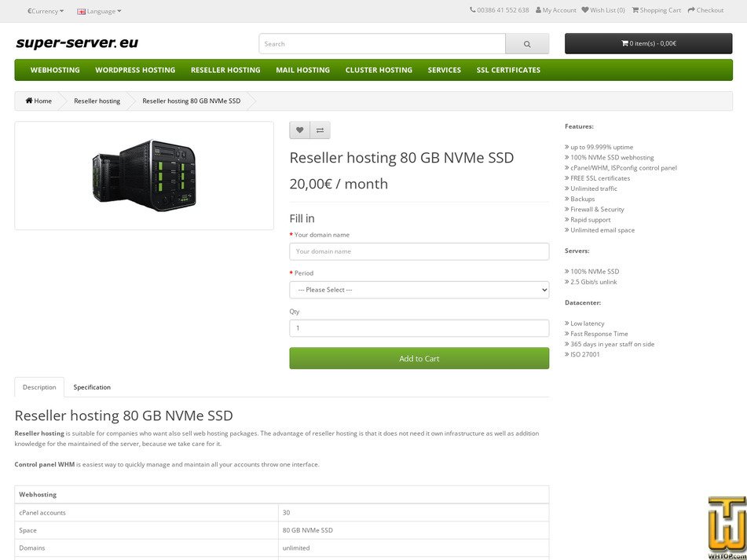Click the search magnifier button
Image resolution: width=747 pixels, height=560 pixels.
(x=527, y=44)
